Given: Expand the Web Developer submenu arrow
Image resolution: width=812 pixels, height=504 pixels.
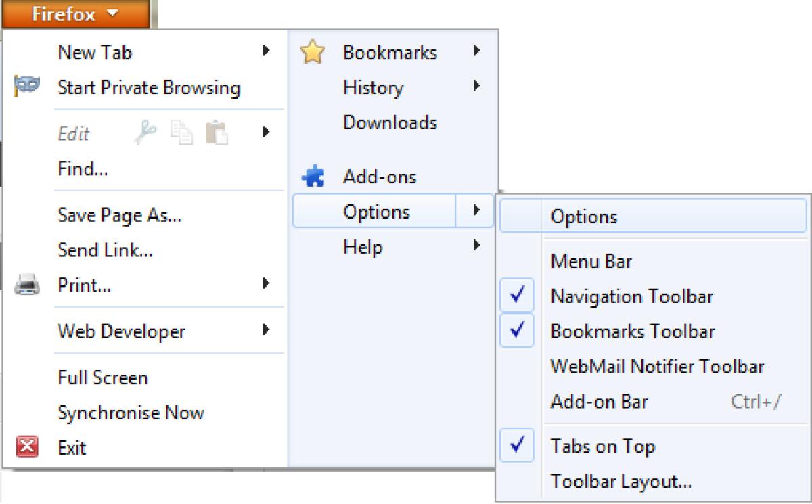Looking at the screenshot, I should tap(267, 330).
